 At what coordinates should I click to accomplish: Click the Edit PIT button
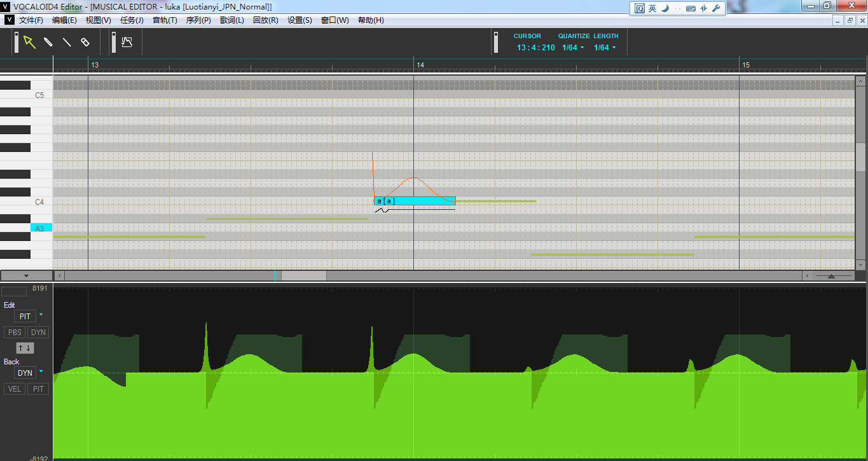click(25, 316)
